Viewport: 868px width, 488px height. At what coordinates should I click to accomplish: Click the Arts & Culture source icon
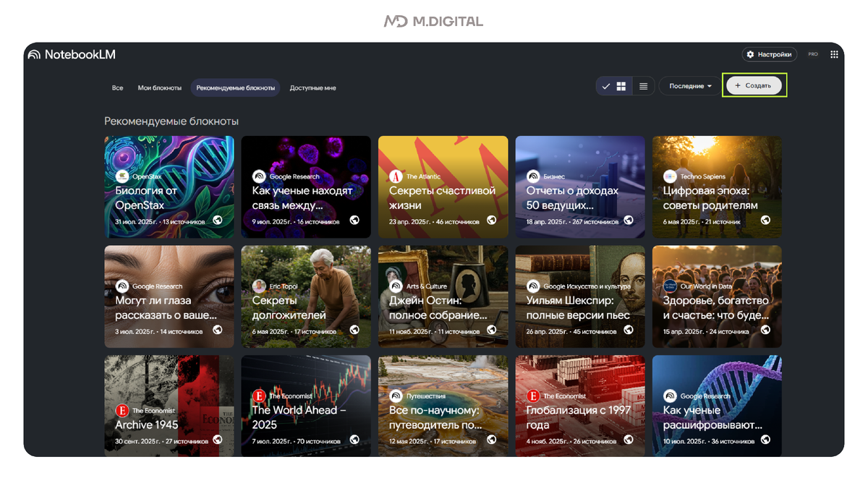pyautogui.click(x=396, y=286)
